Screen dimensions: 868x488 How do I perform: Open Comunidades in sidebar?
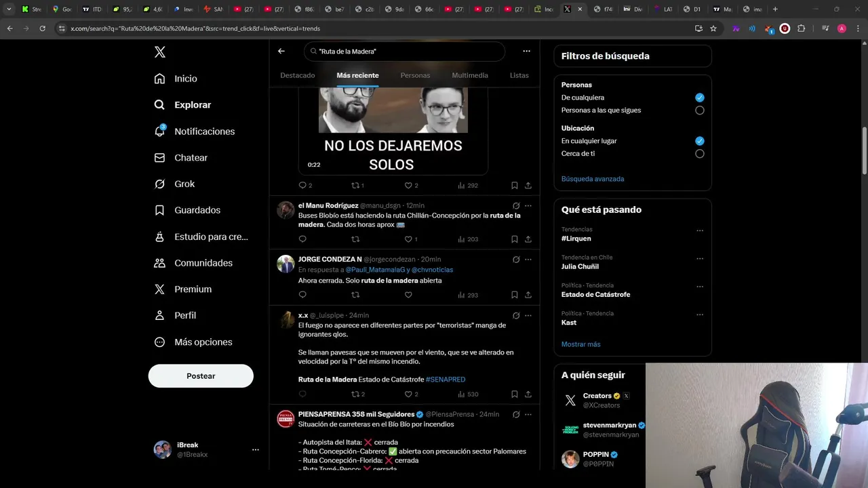coord(193,263)
